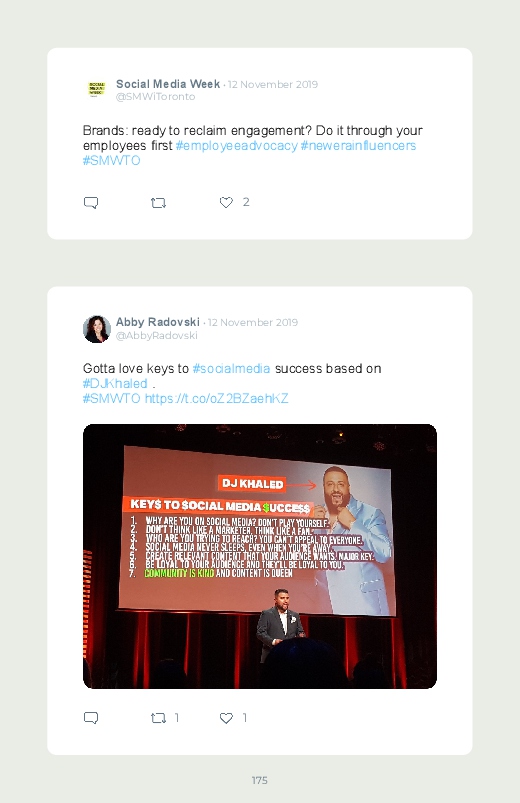Open the t.co/oZ2BZaehKZ link
Screen dimensions: 520x803
(x=217, y=398)
